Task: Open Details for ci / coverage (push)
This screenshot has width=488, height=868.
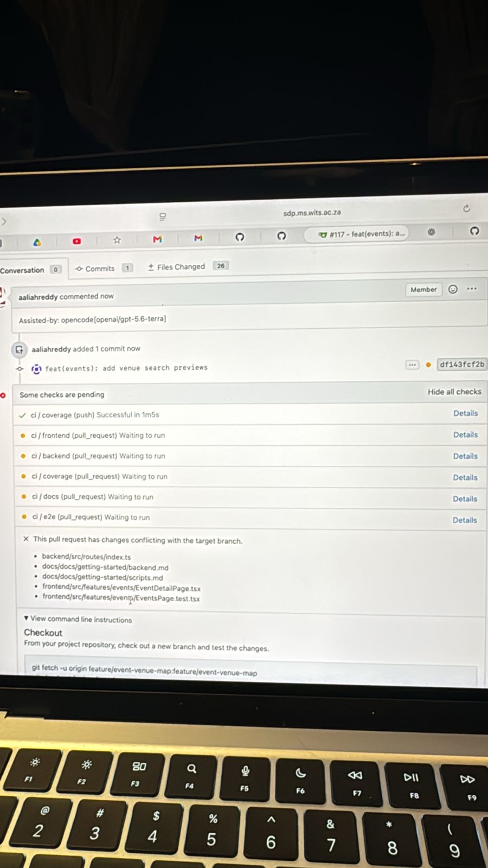Action: coord(465,413)
